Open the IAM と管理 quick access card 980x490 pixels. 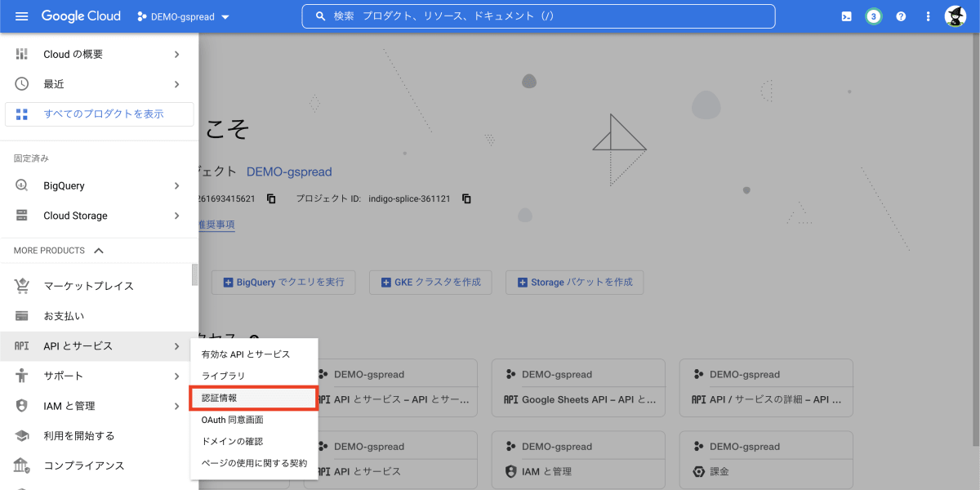coord(580,460)
